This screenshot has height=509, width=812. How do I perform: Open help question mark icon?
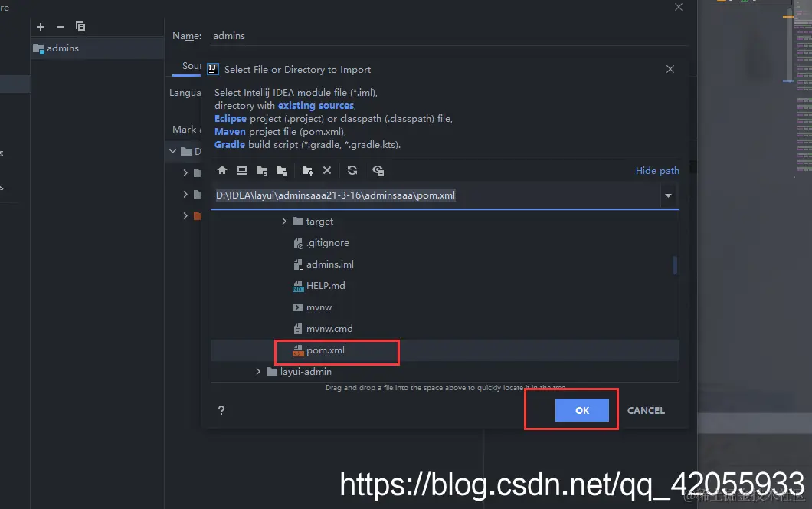pos(221,410)
